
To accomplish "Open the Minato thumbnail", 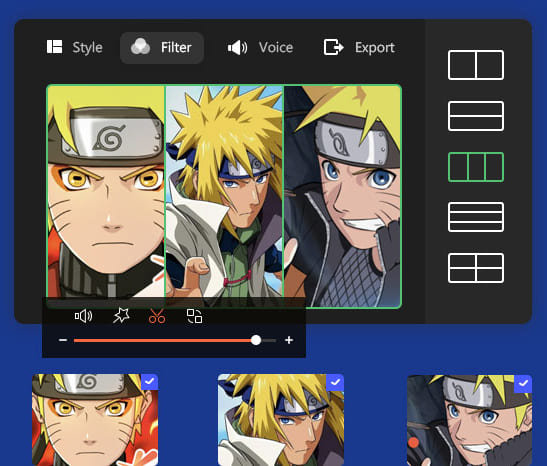I will (x=281, y=420).
